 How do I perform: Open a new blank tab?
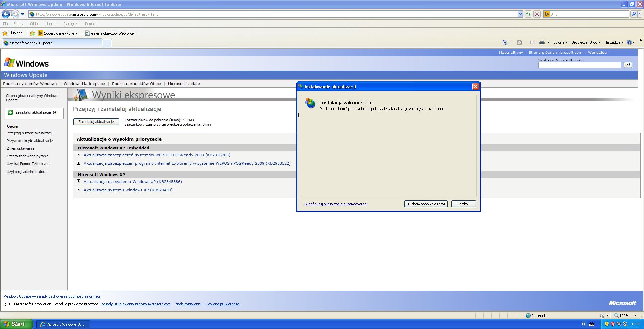coord(107,43)
